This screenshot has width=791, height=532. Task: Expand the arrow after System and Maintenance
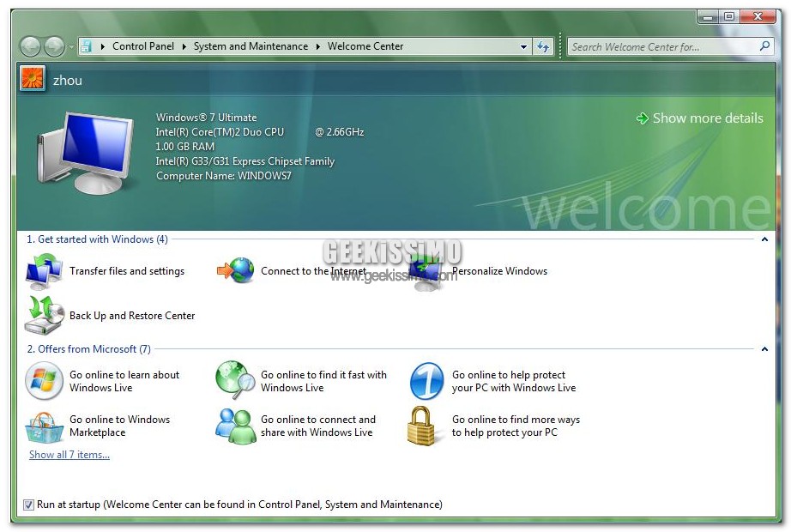[317, 46]
